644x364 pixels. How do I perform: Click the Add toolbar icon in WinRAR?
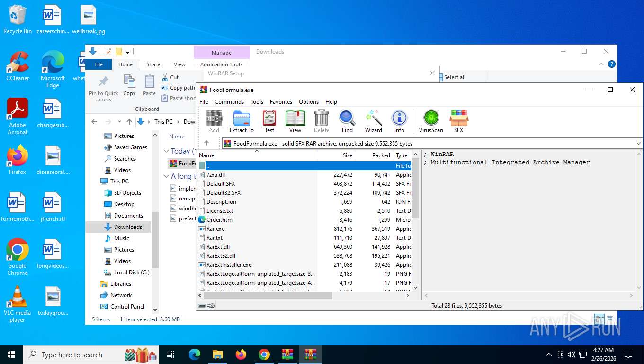(214, 121)
